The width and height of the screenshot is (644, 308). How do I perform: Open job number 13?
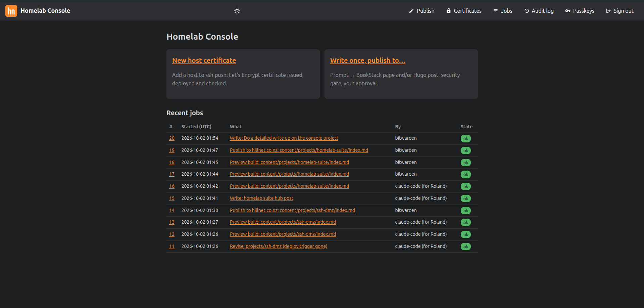point(172,222)
